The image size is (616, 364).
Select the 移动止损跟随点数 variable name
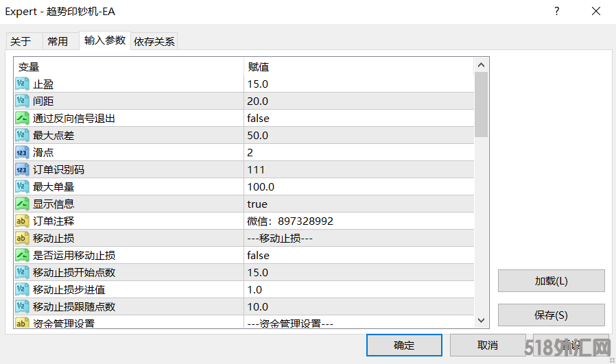[74, 306]
